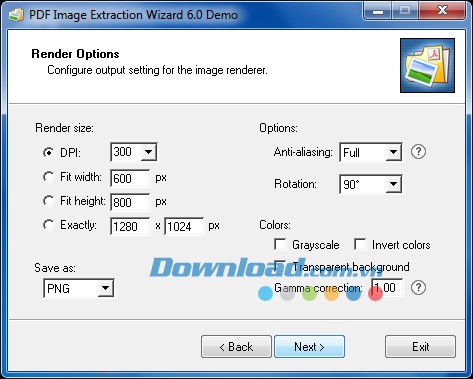Proceed with the Next button
The width and height of the screenshot is (473, 379).
309,347
